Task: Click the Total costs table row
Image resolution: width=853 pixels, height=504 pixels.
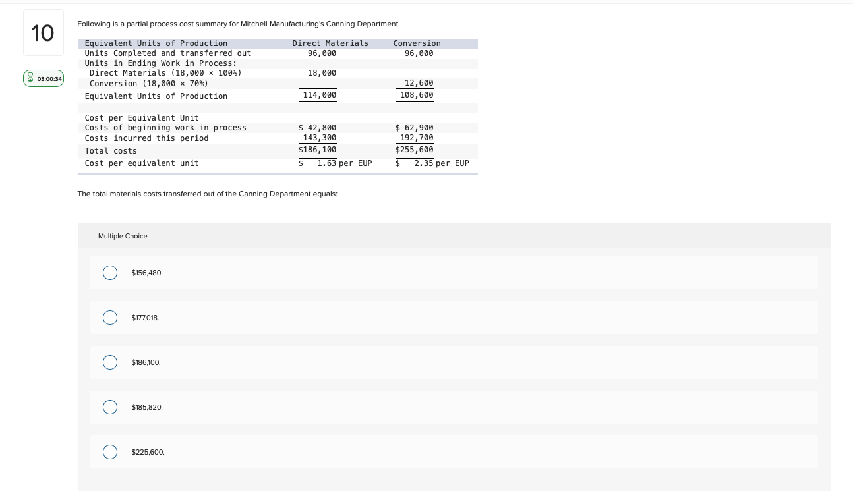Action: pyautogui.click(x=111, y=150)
